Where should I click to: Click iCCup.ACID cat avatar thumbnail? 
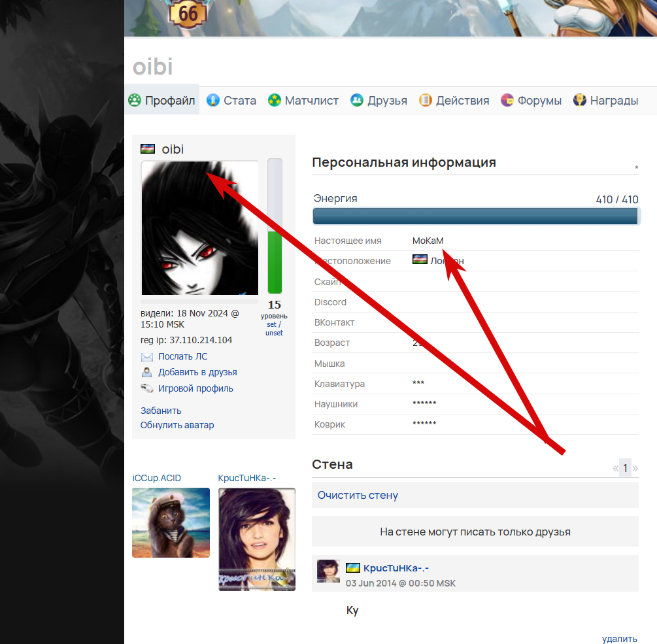coord(171,522)
